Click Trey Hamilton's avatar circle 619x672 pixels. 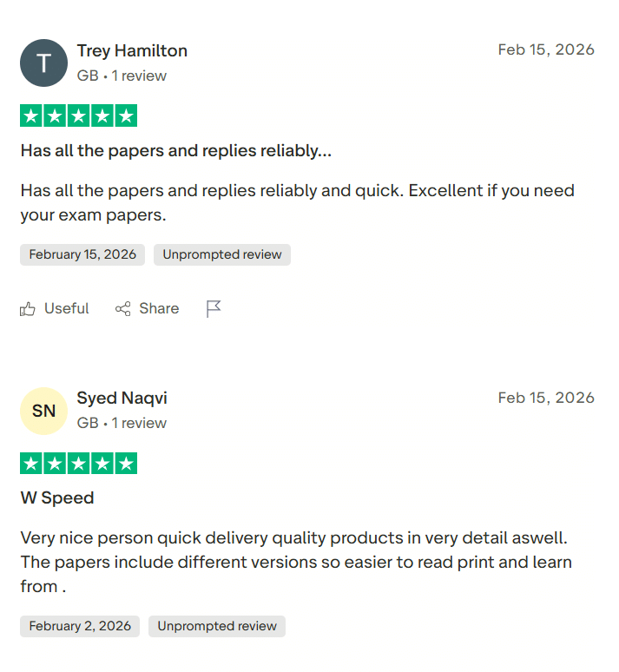(x=43, y=63)
